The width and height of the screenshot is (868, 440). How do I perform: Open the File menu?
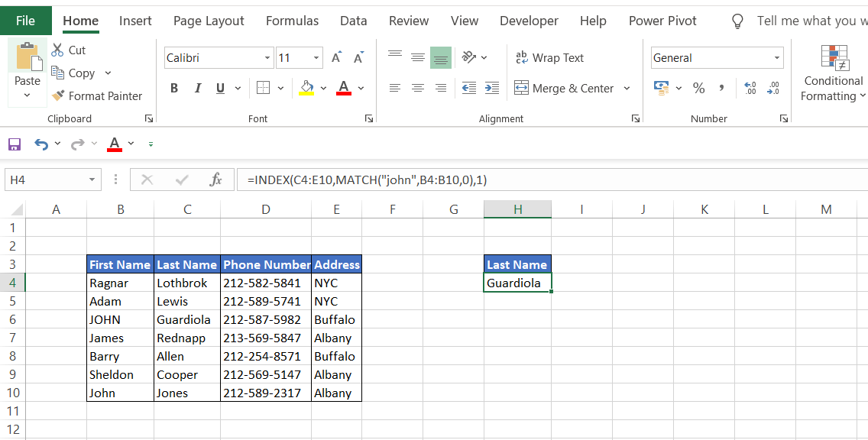25,21
